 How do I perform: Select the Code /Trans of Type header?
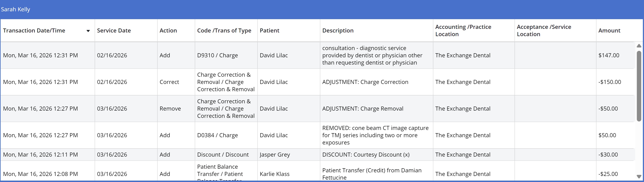pyautogui.click(x=224, y=30)
